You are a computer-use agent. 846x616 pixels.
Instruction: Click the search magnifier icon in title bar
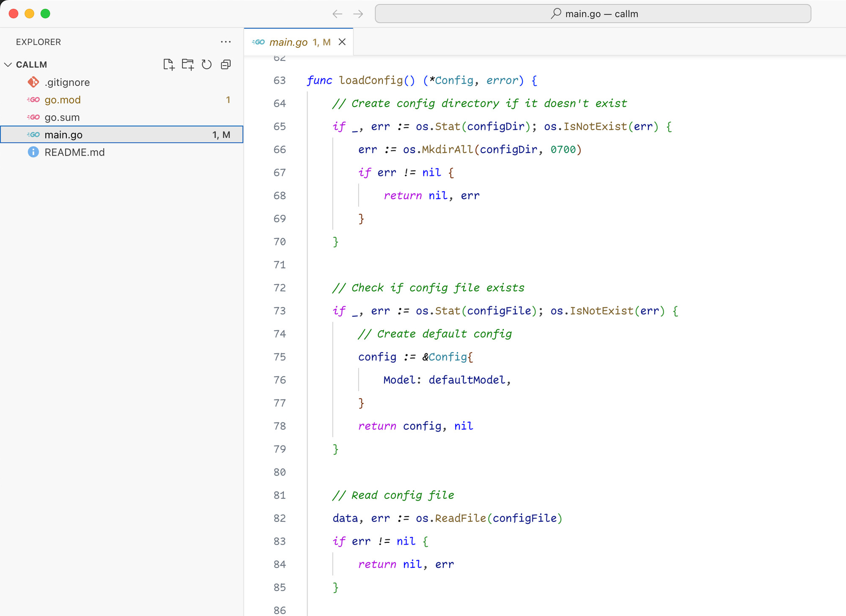[556, 14]
